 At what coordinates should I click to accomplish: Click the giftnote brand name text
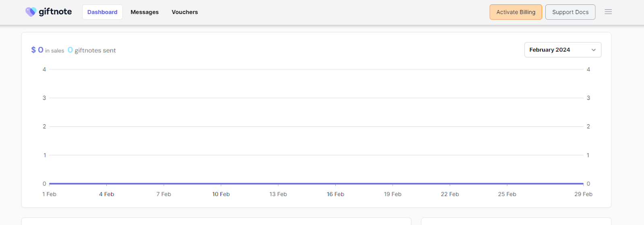[55, 12]
